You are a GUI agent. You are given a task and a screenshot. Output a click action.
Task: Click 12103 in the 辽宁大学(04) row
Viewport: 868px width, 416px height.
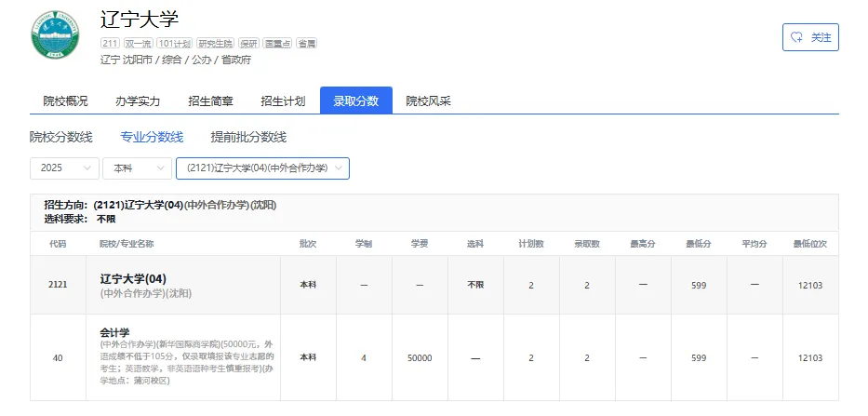(810, 286)
